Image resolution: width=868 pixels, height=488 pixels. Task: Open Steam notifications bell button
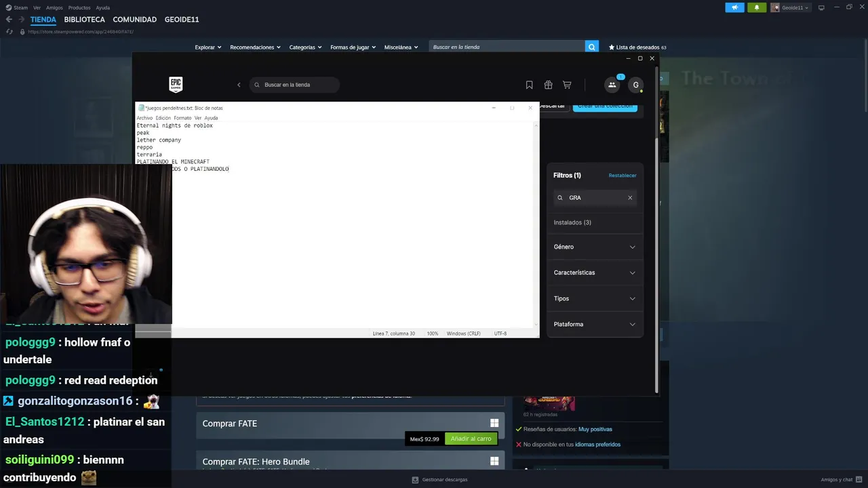(757, 7)
